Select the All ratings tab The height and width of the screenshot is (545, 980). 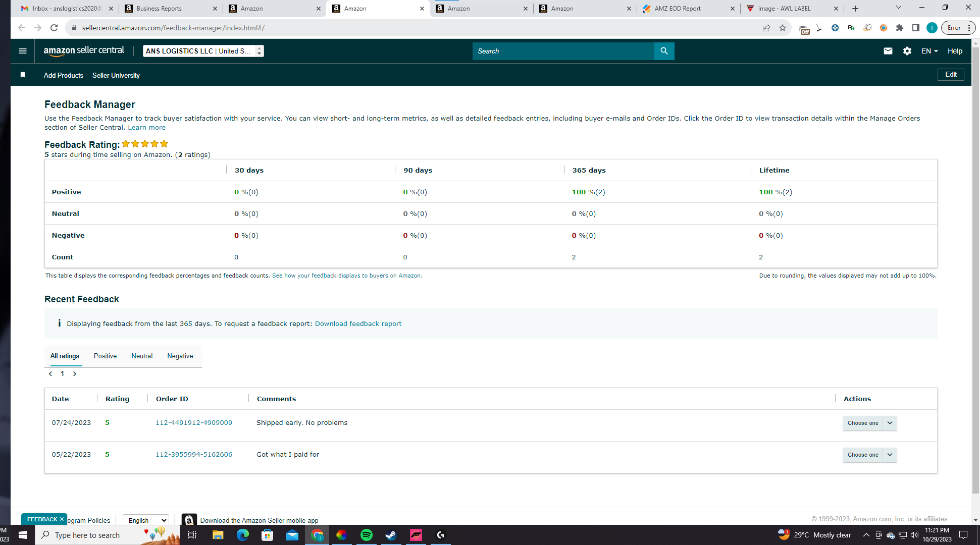click(65, 356)
